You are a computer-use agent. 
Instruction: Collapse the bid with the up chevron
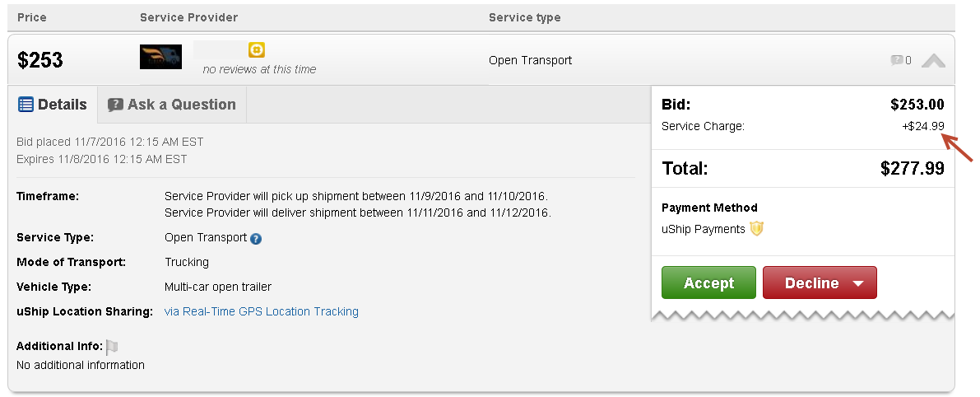tap(933, 60)
